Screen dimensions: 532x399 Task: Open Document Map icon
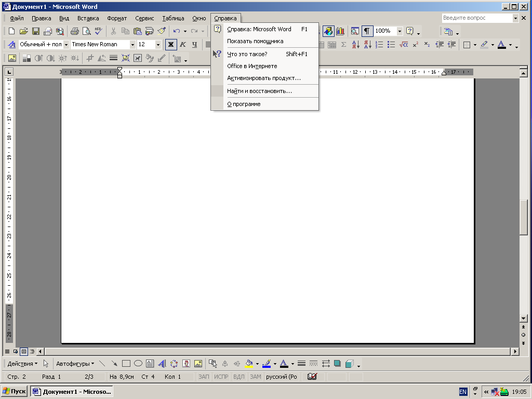(355, 31)
